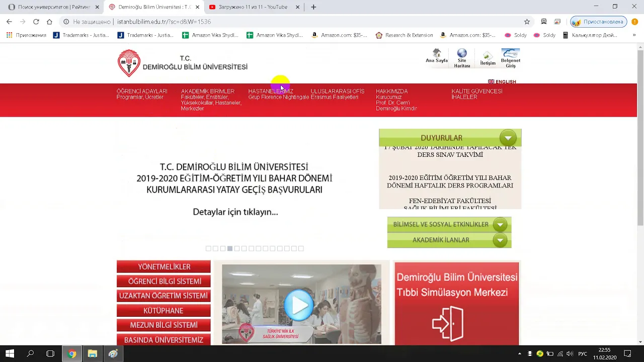Click browser forward arrow
The width and height of the screenshot is (644, 362).
pyautogui.click(x=23, y=22)
